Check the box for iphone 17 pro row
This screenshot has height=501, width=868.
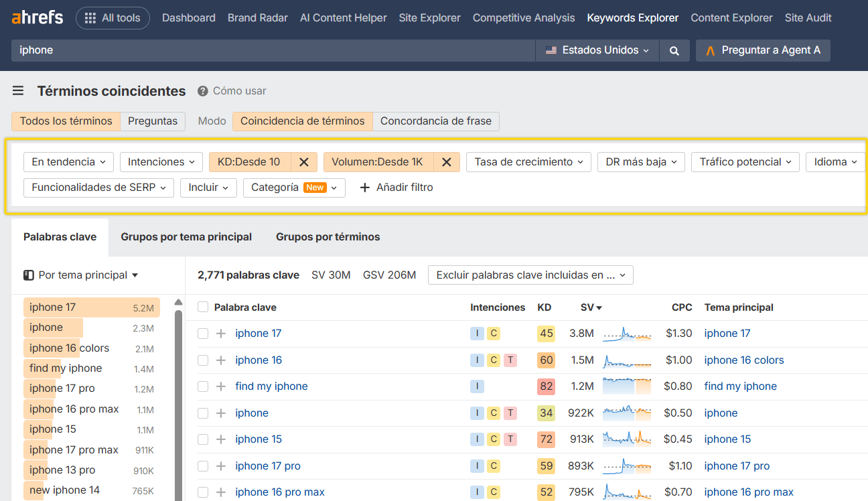point(203,466)
